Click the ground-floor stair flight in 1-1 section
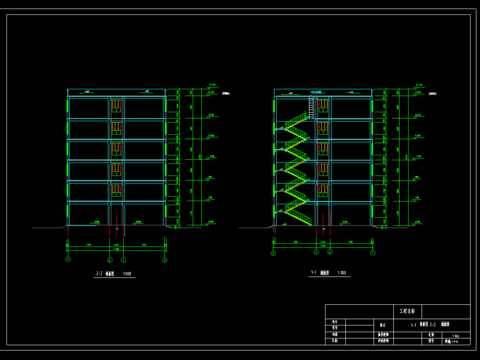This screenshot has width=480, height=360. [x=299, y=216]
